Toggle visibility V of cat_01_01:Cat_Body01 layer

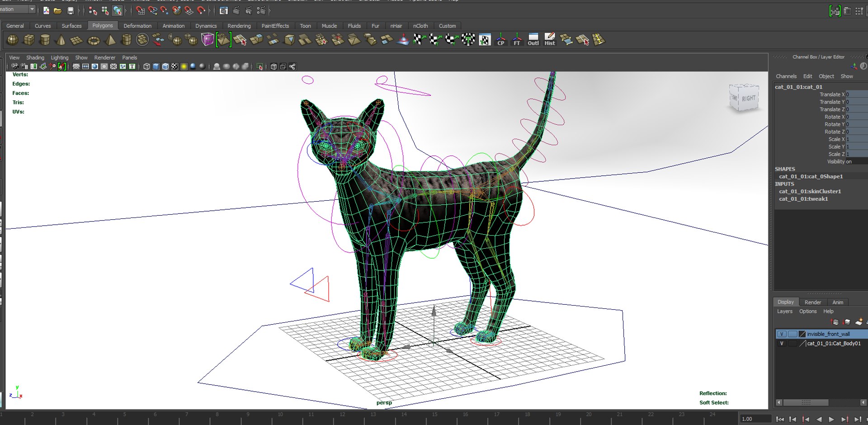pos(782,344)
